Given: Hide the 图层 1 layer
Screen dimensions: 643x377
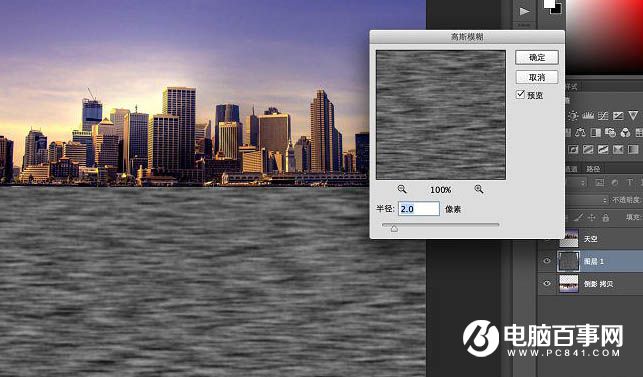Looking at the screenshot, I should (547, 261).
